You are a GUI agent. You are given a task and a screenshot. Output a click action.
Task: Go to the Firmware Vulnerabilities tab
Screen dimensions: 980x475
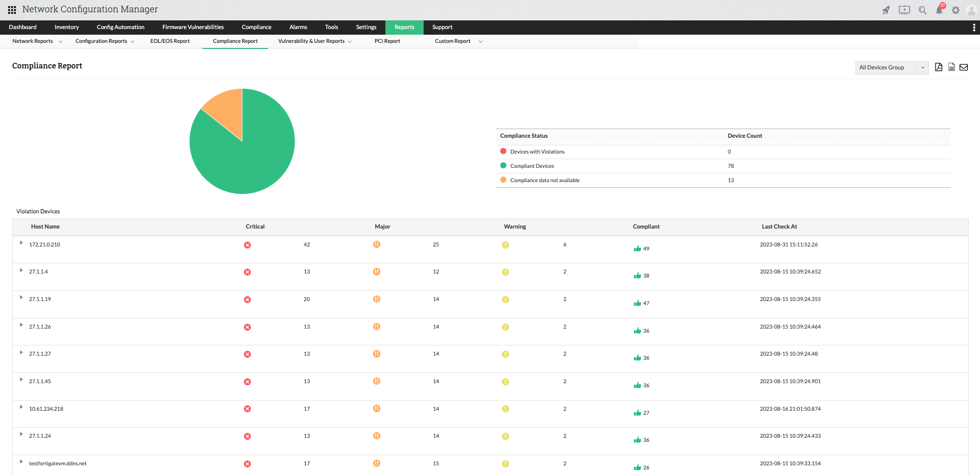click(x=193, y=28)
